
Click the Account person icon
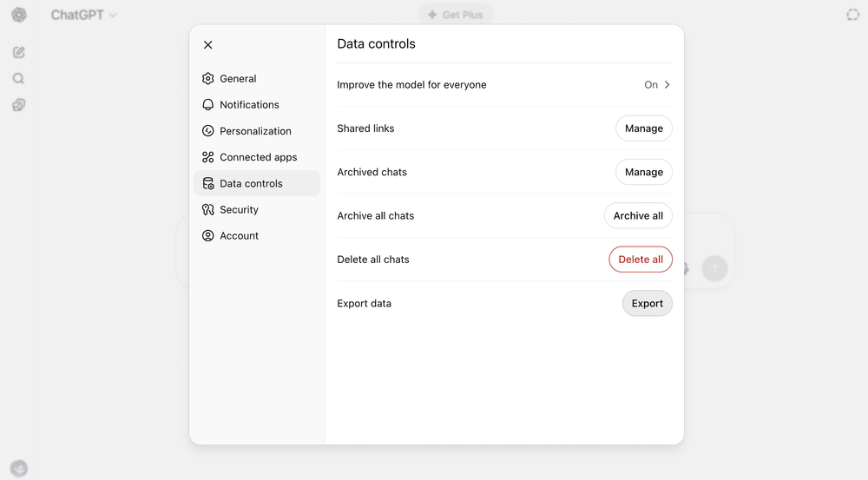(207, 236)
